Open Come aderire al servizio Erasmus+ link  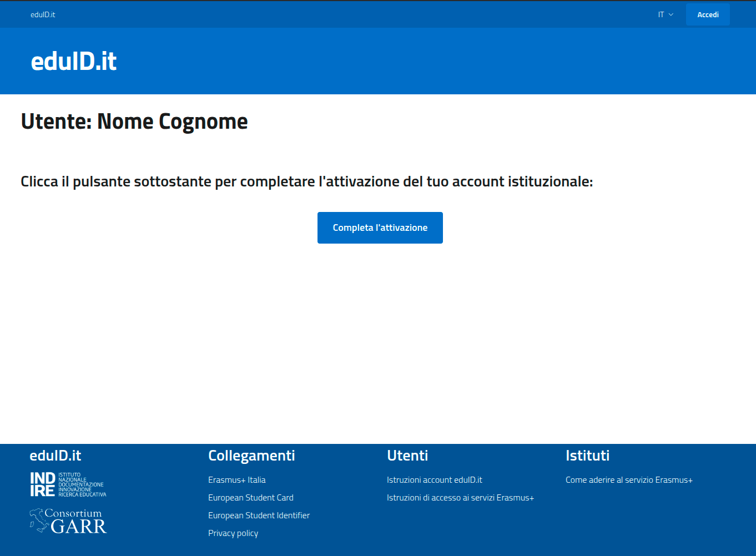coord(629,480)
